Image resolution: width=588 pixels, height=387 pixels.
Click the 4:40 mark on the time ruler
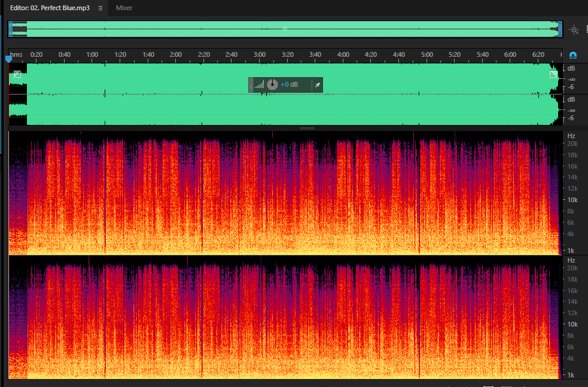tap(398, 55)
